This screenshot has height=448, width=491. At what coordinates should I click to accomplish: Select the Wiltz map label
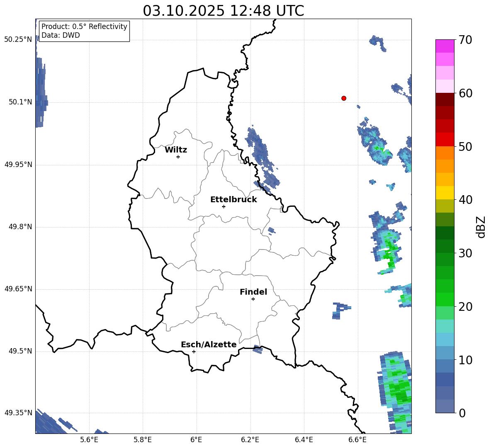pos(176,150)
